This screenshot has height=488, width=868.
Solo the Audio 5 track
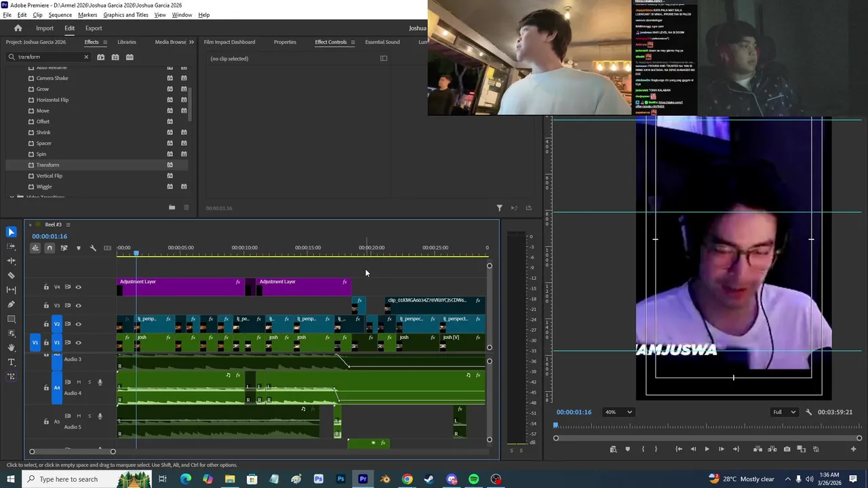[89, 416]
